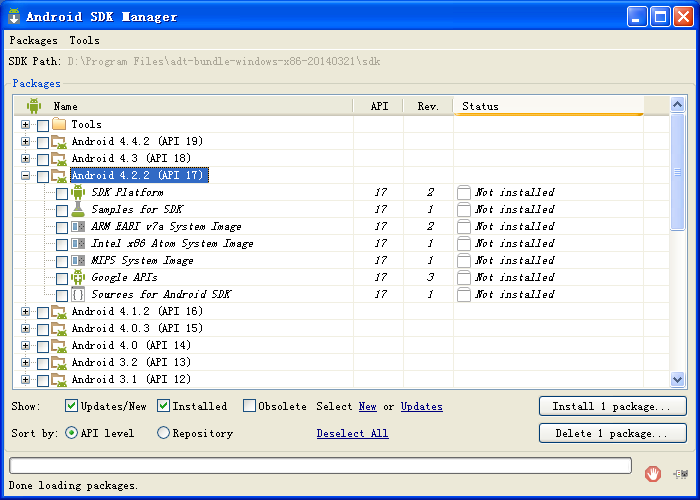
Task: Check the SDK Platform package checkbox
Action: click(x=62, y=193)
